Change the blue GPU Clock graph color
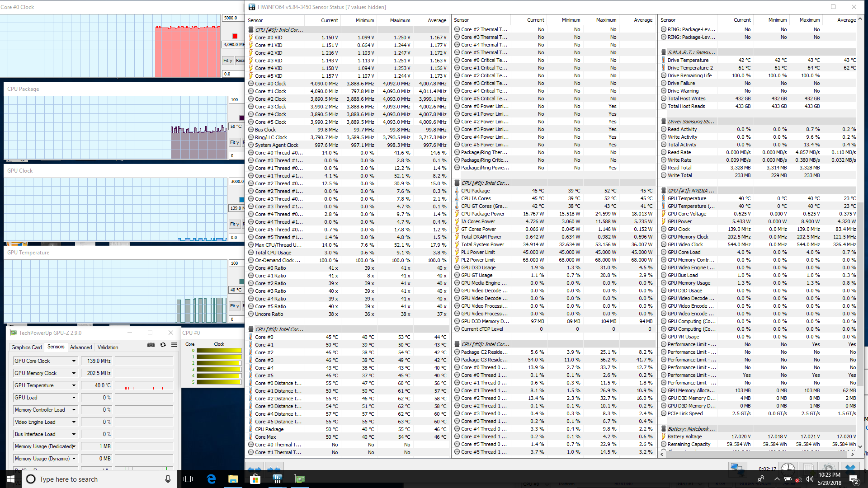 pos(241,200)
